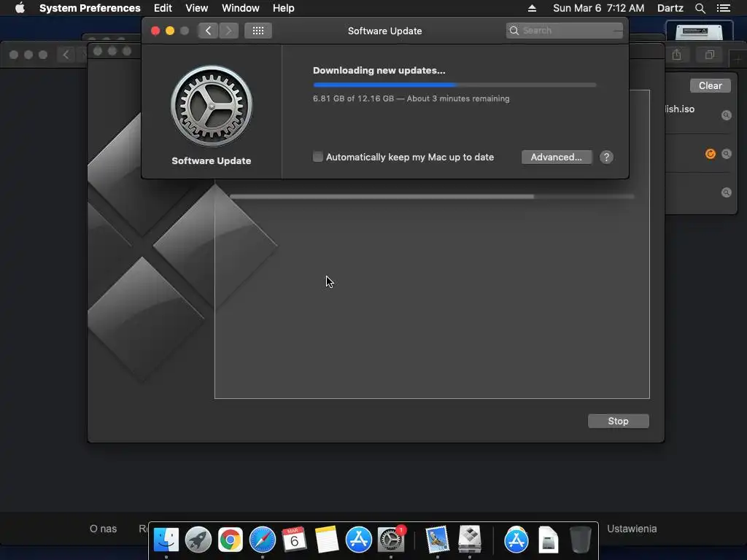The height and width of the screenshot is (560, 747).
Task: Open the Applications folder stack in Dock
Action: [516, 540]
